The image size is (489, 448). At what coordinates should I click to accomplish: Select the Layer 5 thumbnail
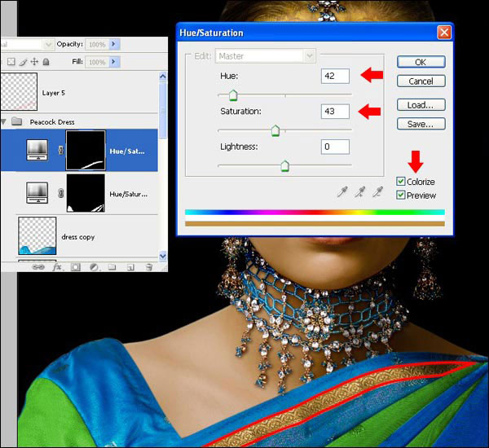19,92
